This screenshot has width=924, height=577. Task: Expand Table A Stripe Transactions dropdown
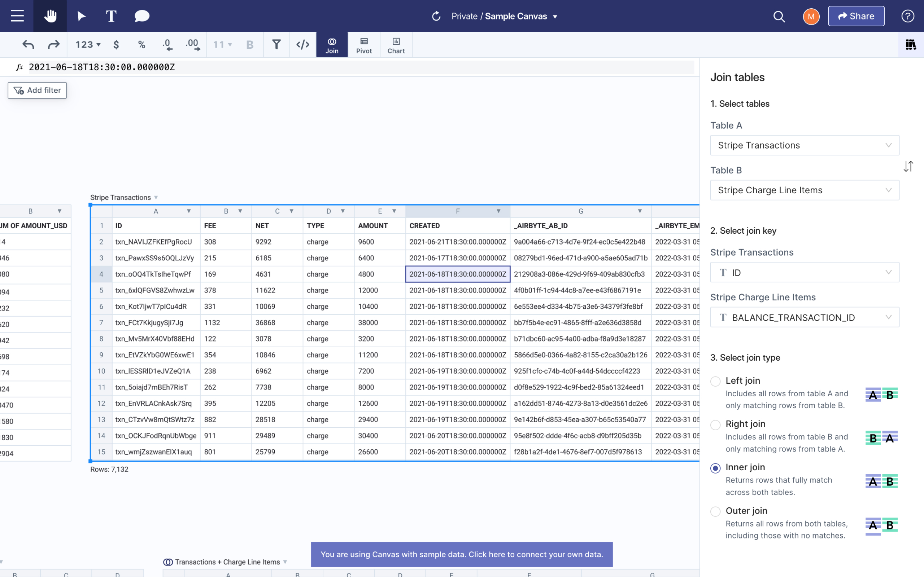pos(804,145)
